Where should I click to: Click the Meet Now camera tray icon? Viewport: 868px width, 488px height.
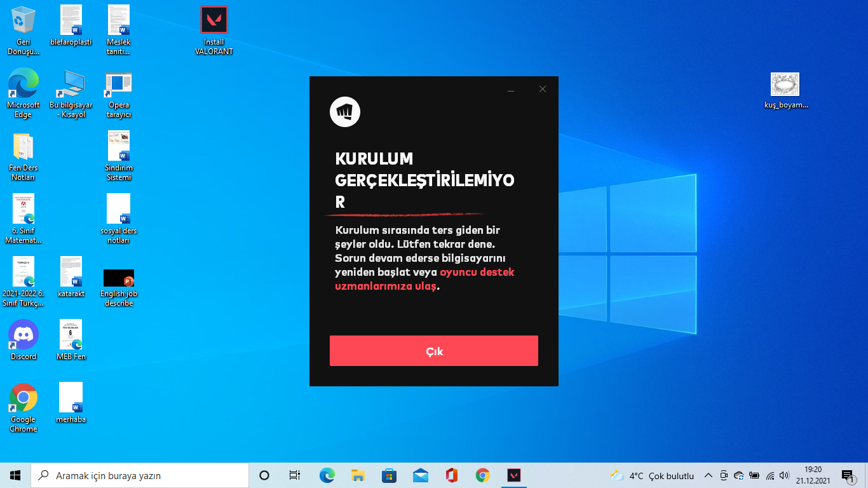[x=724, y=475]
